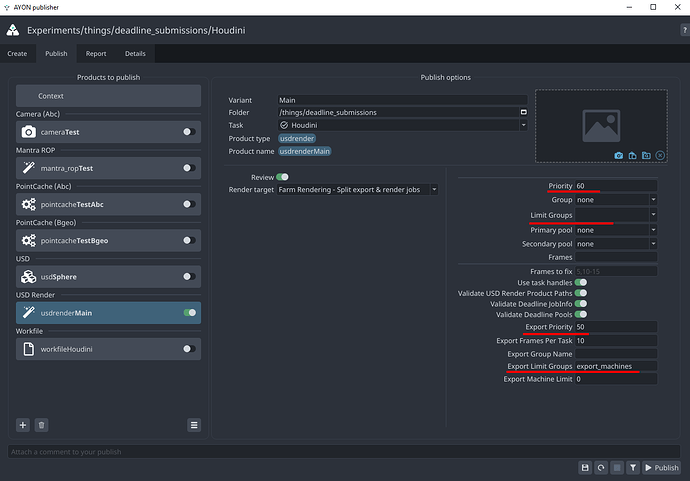The width and height of the screenshot is (690, 481).
Task: Click the Variant field showing Main
Action: coord(402,100)
